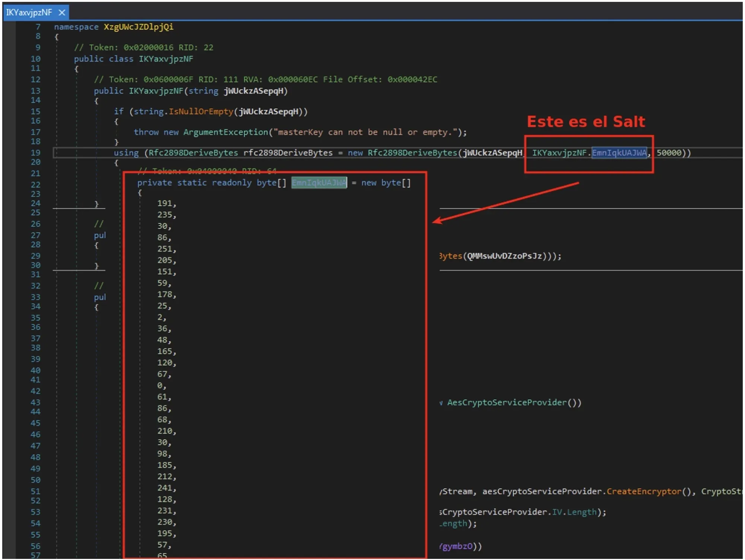
Task: Click IV.Length property reference
Action: (574, 512)
